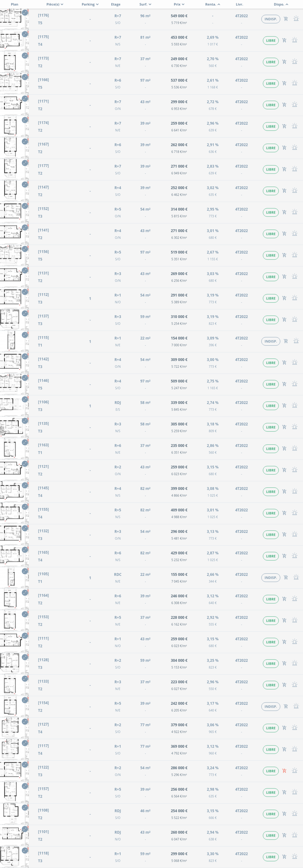The width and height of the screenshot is (303, 868).
Task: Click the alert bell icon for lot 1173
Action: click(295, 62)
